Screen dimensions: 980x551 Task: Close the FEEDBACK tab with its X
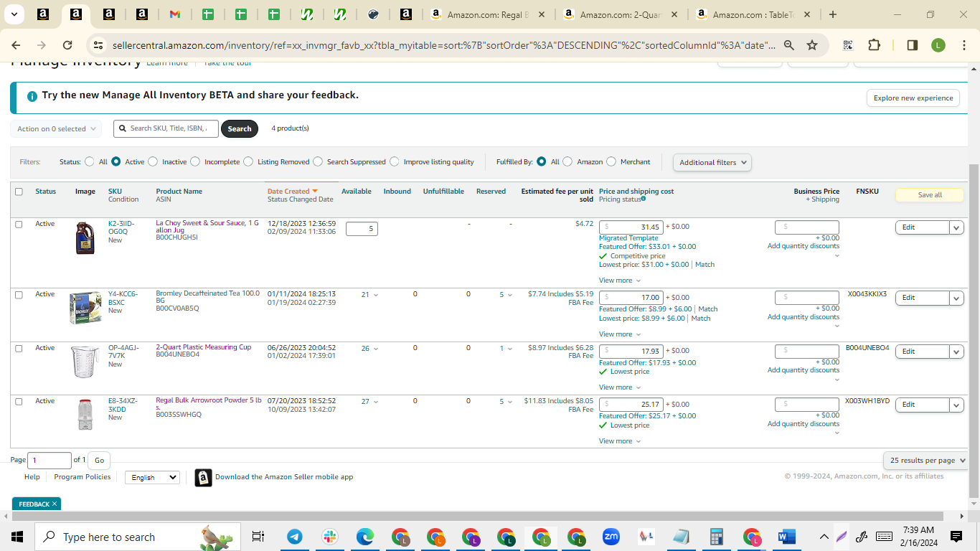55,504
